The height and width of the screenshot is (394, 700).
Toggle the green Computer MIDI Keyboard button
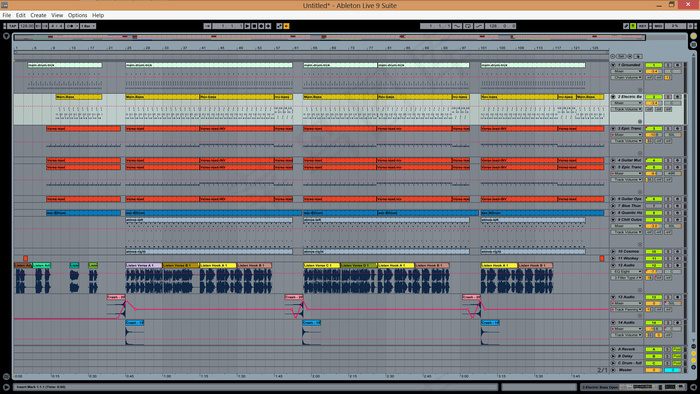coord(633,26)
